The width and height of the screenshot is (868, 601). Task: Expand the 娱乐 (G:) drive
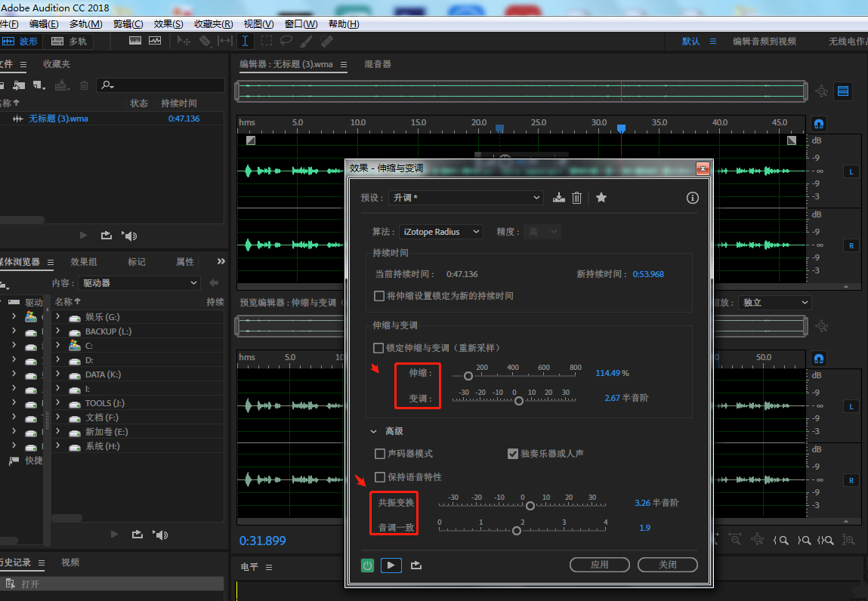(x=57, y=316)
